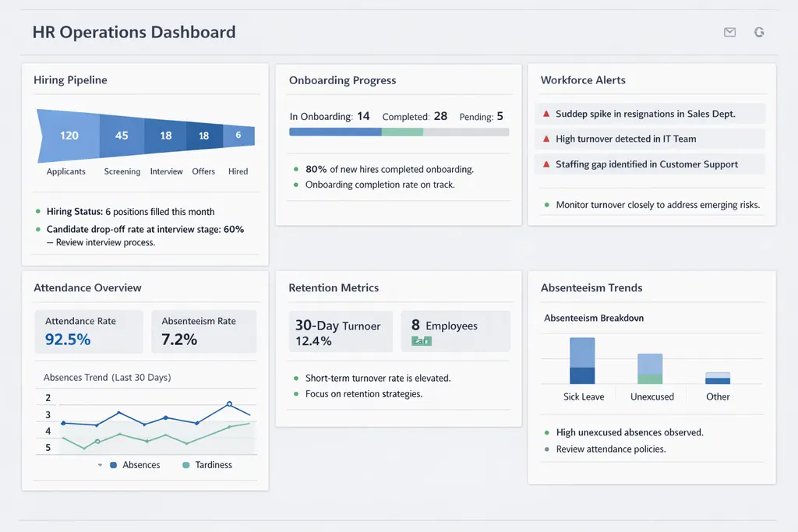
Task: Select the Applicants stage in the hiring funnel
Action: pos(67,135)
